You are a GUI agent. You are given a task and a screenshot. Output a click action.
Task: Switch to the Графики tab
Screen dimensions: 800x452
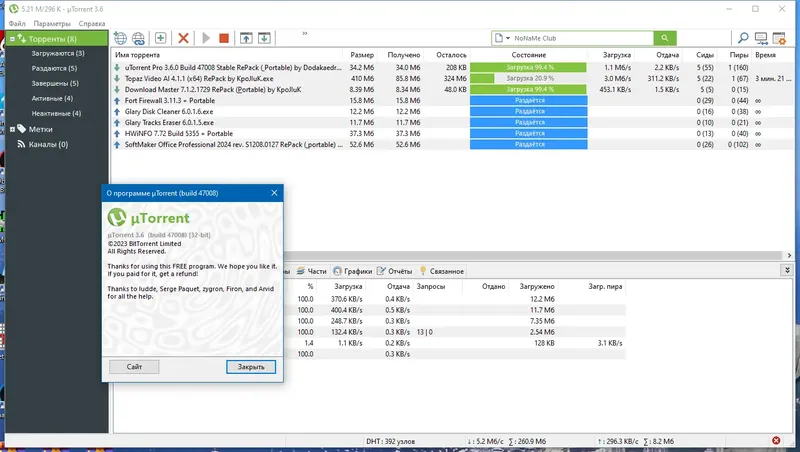353,271
